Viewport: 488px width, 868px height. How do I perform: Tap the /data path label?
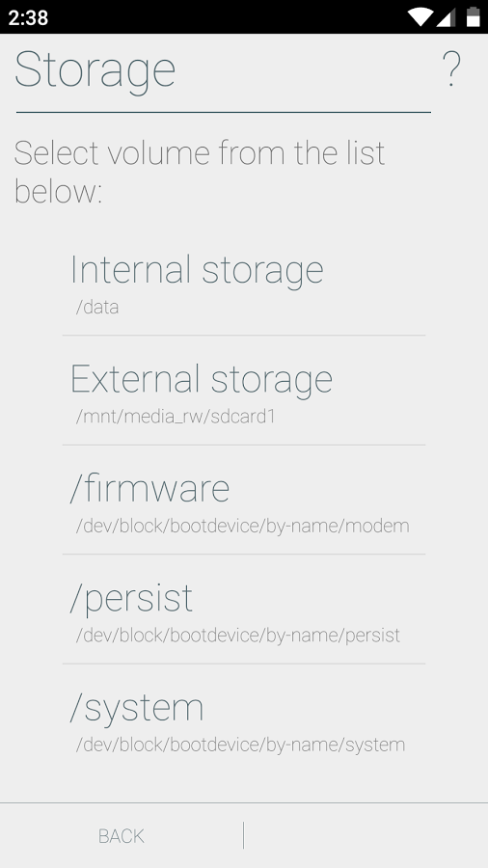pos(97,308)
